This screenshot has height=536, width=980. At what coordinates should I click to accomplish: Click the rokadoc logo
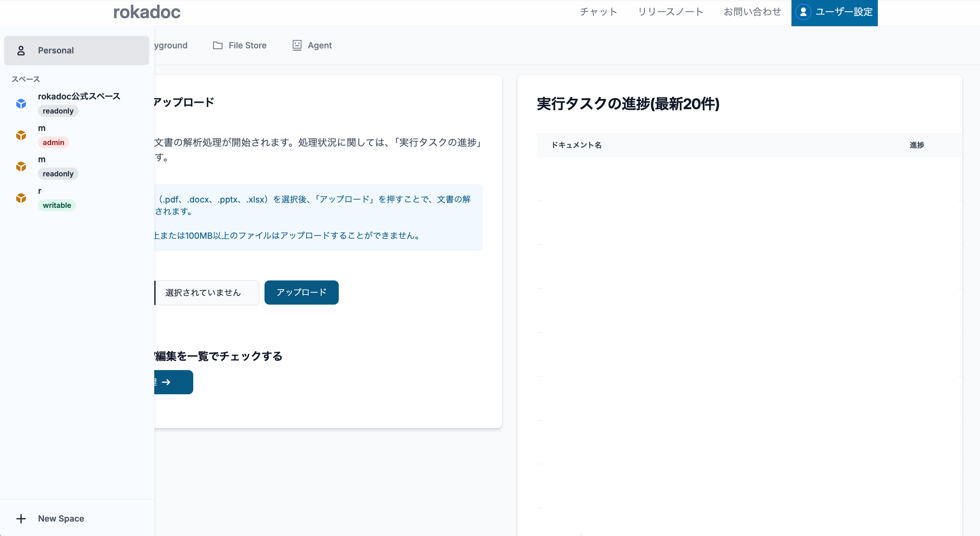click(147, 12)
